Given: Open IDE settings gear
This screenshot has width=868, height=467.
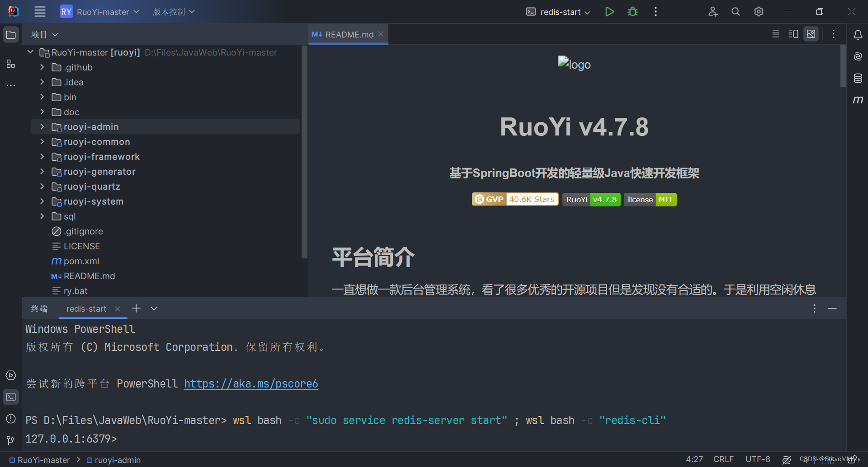Looking at the screenshot, I should (x=759, y=12).
